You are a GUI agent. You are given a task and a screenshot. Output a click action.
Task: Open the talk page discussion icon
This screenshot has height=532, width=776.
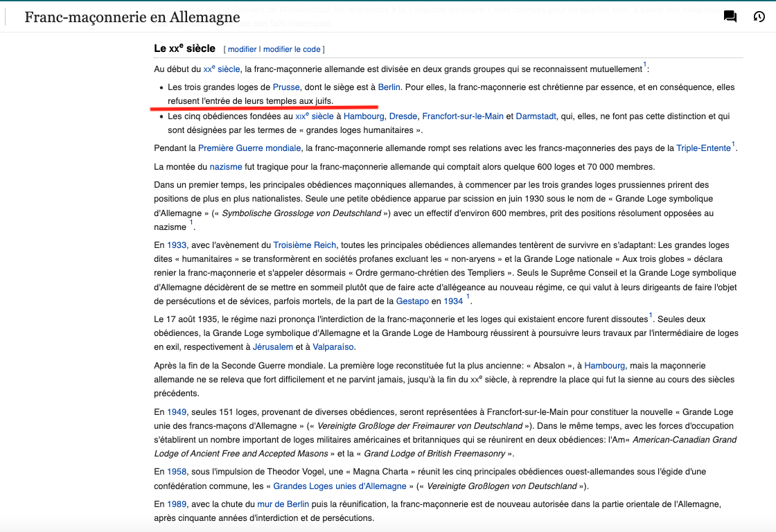click(730, 17)
